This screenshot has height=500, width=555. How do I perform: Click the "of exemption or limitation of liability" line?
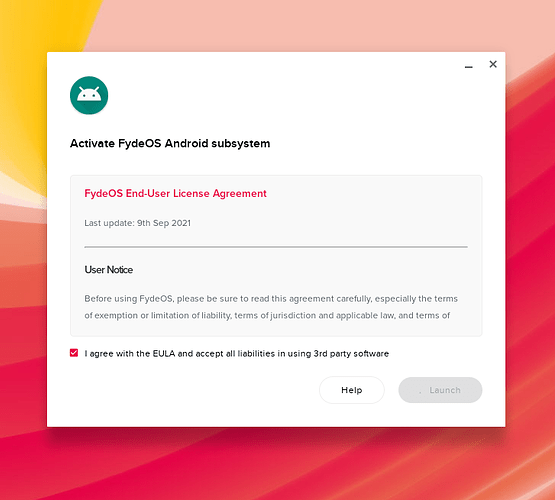(267, 315)
